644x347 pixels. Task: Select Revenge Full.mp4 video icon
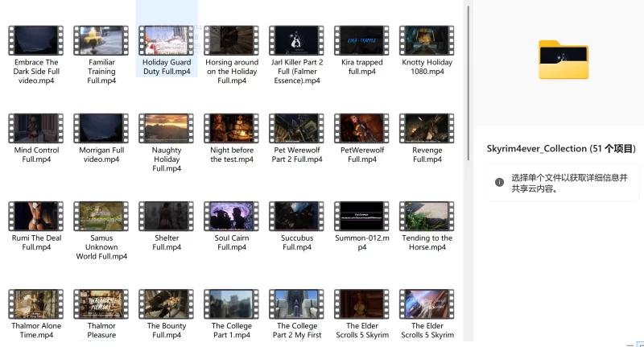[427, 128]
